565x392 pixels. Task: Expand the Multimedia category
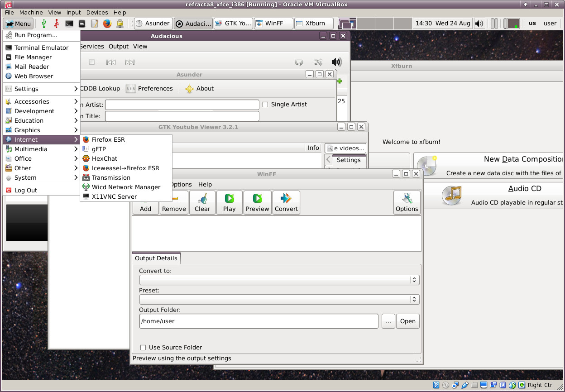[x=41, y=149]
